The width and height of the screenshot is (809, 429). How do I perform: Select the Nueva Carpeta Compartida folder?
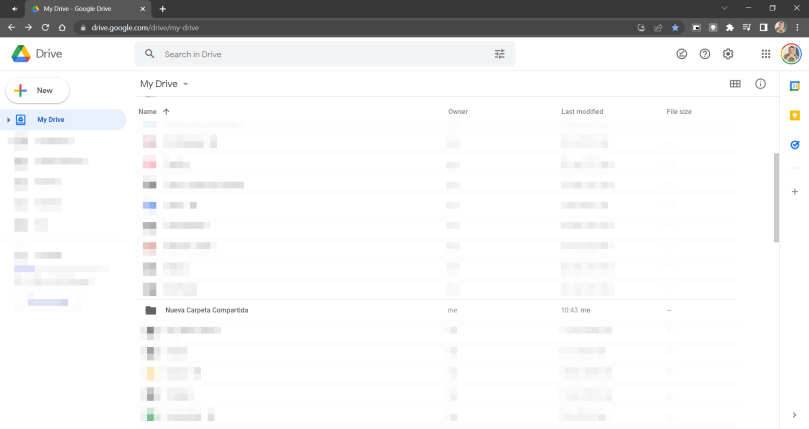click(x=436, y=310)
